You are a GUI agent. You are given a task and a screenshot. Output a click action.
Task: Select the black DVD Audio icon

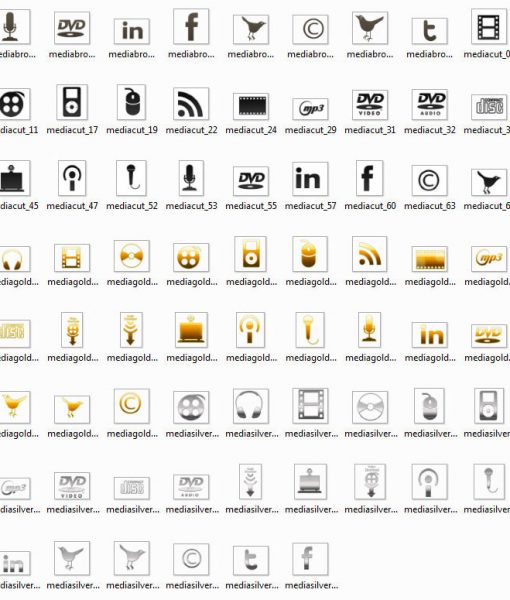[x=430, y=105]
